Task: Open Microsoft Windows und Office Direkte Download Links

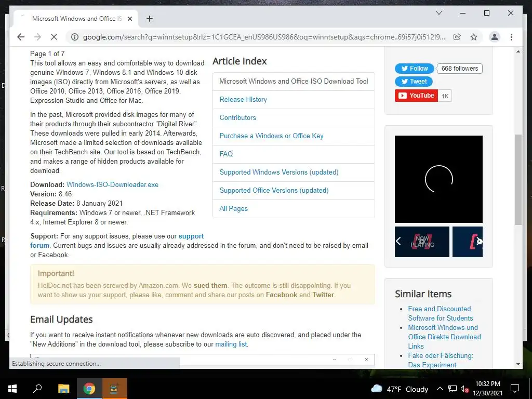Action: (445, 337)
